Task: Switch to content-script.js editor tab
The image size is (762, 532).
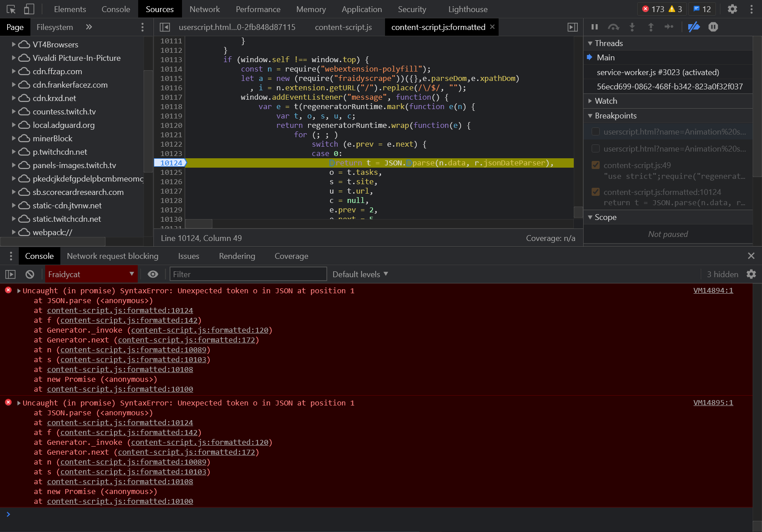Action: [343, 27]
